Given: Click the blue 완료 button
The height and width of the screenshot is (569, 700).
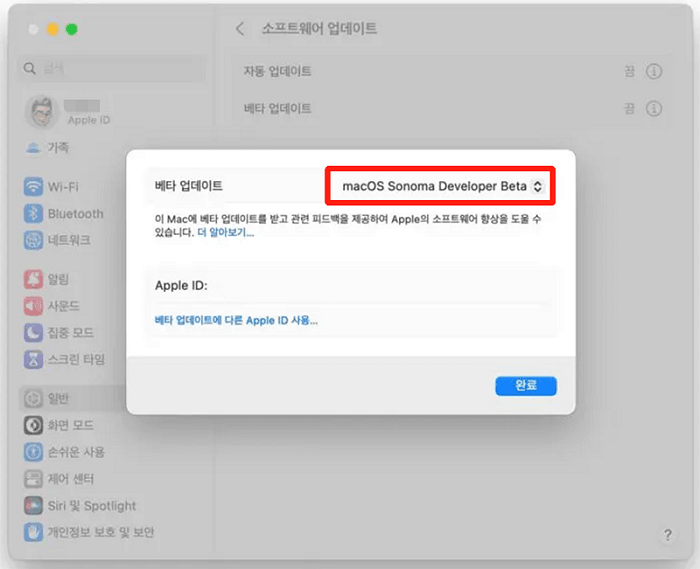Looking at the screenshot, I should coord(525,386).
